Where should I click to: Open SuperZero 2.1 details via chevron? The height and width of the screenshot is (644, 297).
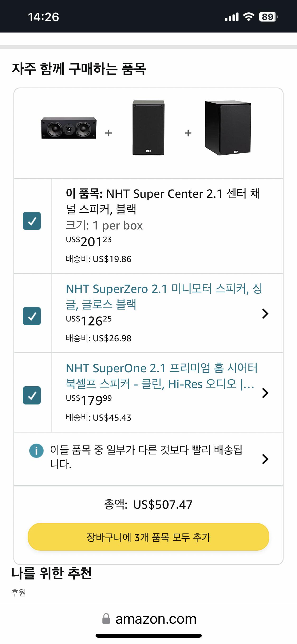[x=265, y=314]
